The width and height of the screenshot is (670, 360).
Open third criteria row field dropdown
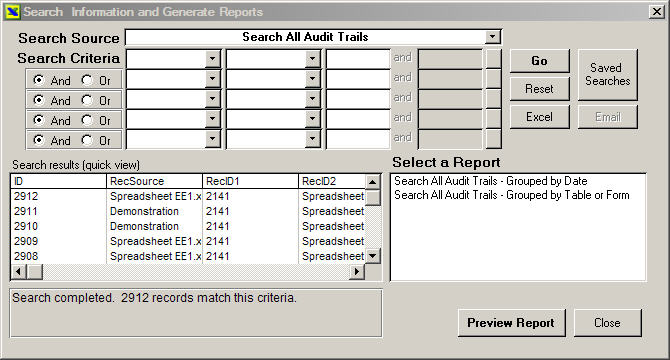coord(212,99)
